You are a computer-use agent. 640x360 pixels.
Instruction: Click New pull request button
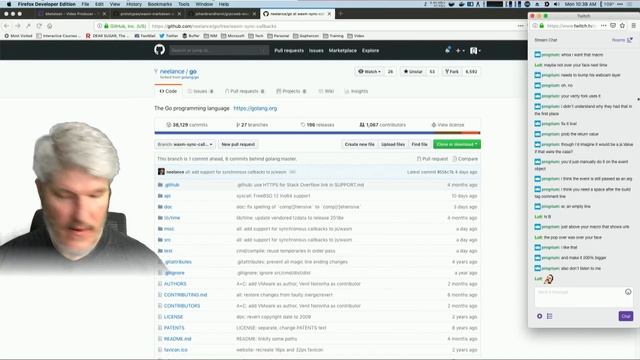(238, 144)
